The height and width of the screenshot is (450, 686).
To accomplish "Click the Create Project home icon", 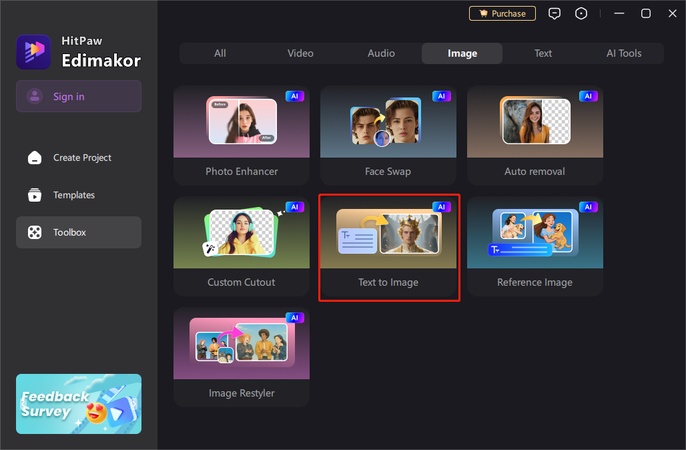I will coord(35,157).
